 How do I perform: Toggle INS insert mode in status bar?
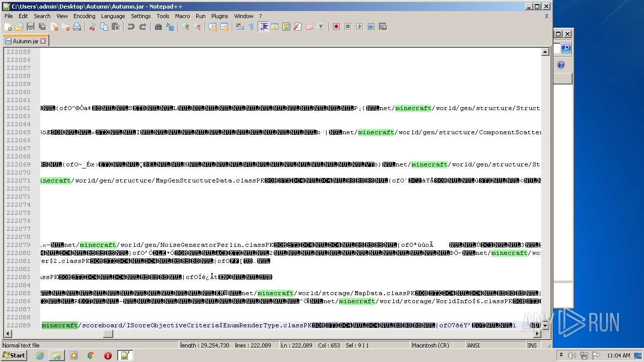coord(532,345)
